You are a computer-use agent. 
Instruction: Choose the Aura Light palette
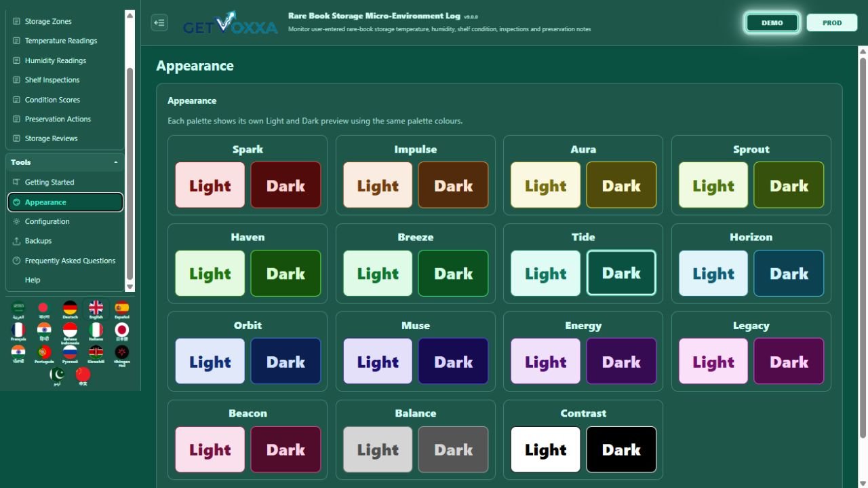tap(545, 185)
